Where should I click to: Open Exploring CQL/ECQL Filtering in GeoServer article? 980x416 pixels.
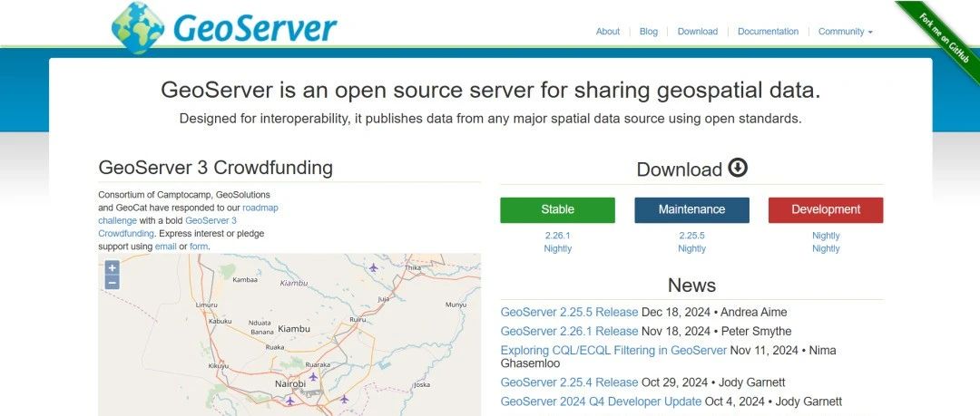(x=613, y=351)
